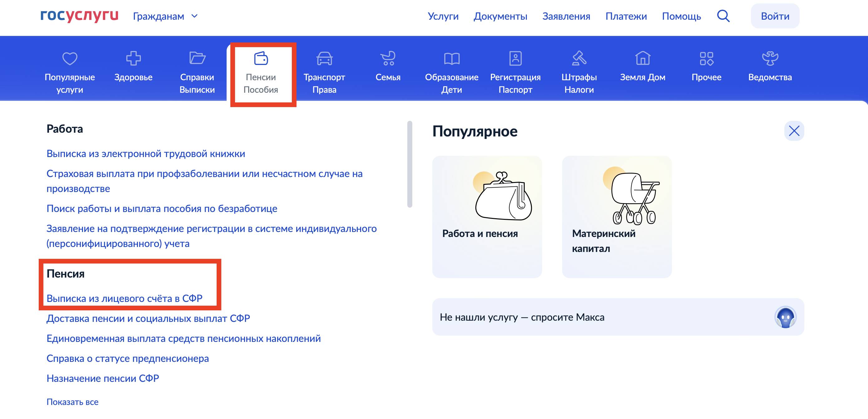Viewport: 868px width, 419px height.
Task: Open the Платежи top menu
Action: (x=626, y=16)
